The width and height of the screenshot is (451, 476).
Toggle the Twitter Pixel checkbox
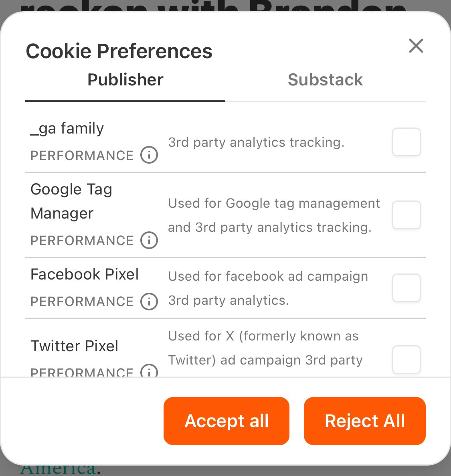(406, 359)
